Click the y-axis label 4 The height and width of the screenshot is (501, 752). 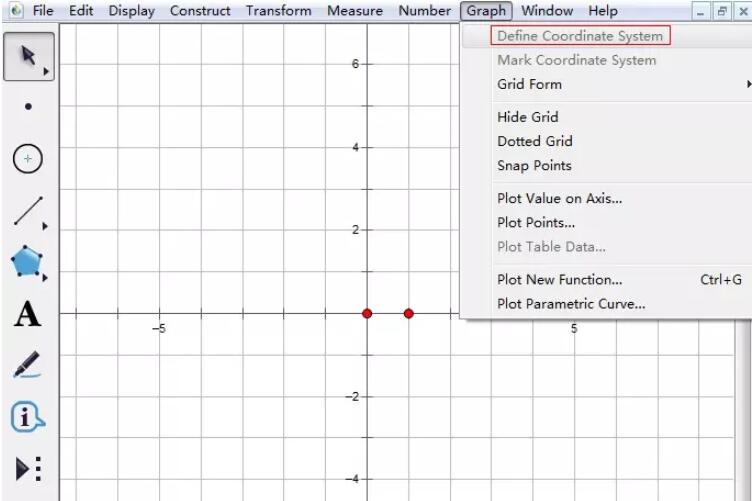pos(355,147)
